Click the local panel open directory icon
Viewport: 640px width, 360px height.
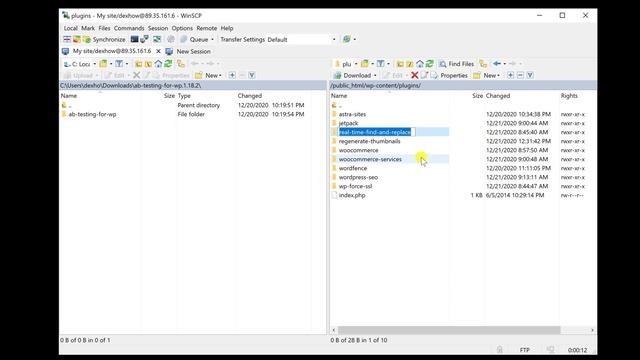coord(103,64)
